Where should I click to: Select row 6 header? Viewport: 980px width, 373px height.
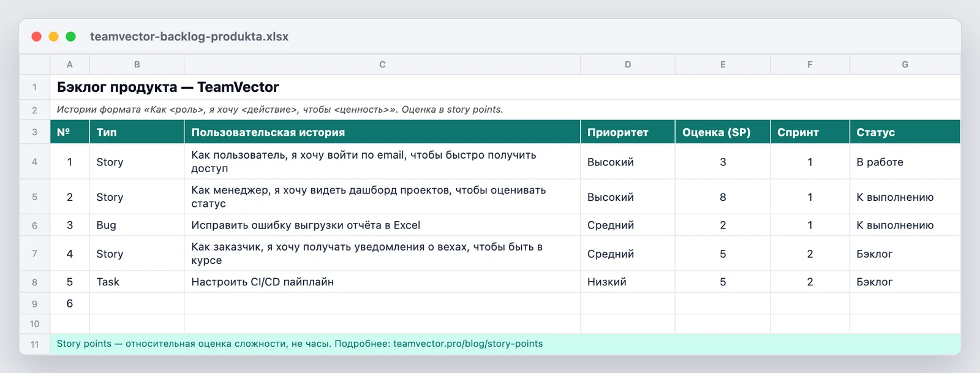[34, 225]
